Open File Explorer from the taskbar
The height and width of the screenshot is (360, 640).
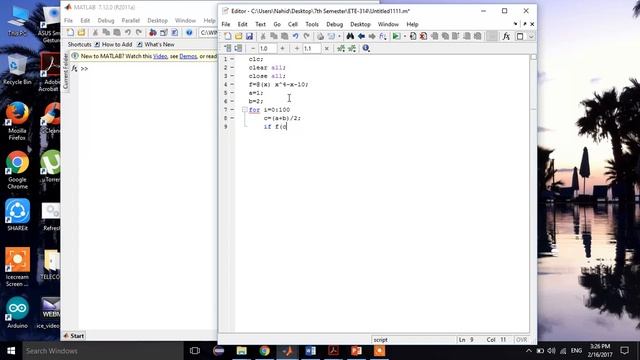coord(242,351)
